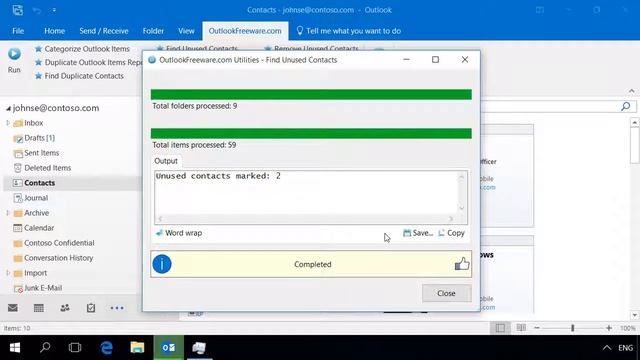Viewport: 640px width, 360px height.
Task: Click zoom in plus button
Action: [x=609, y=328]
